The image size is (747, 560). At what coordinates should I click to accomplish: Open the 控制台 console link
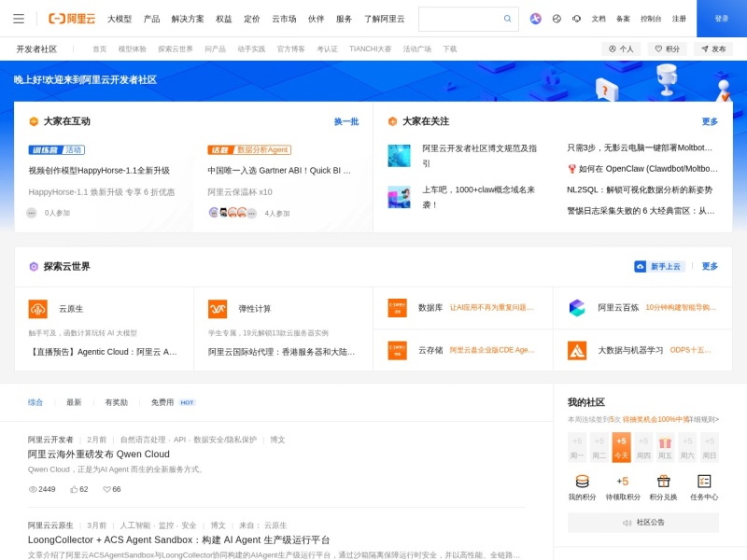click(650, 19)
